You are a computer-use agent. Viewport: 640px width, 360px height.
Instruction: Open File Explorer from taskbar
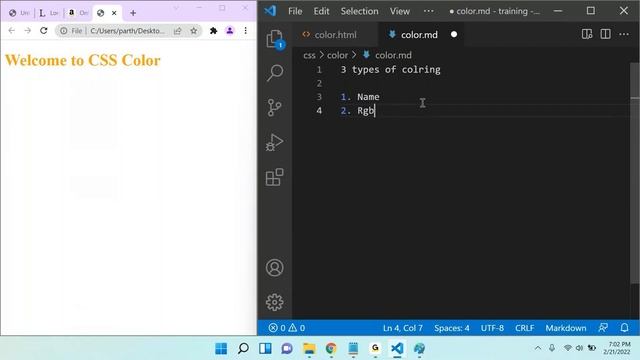(x=309, y=349)
